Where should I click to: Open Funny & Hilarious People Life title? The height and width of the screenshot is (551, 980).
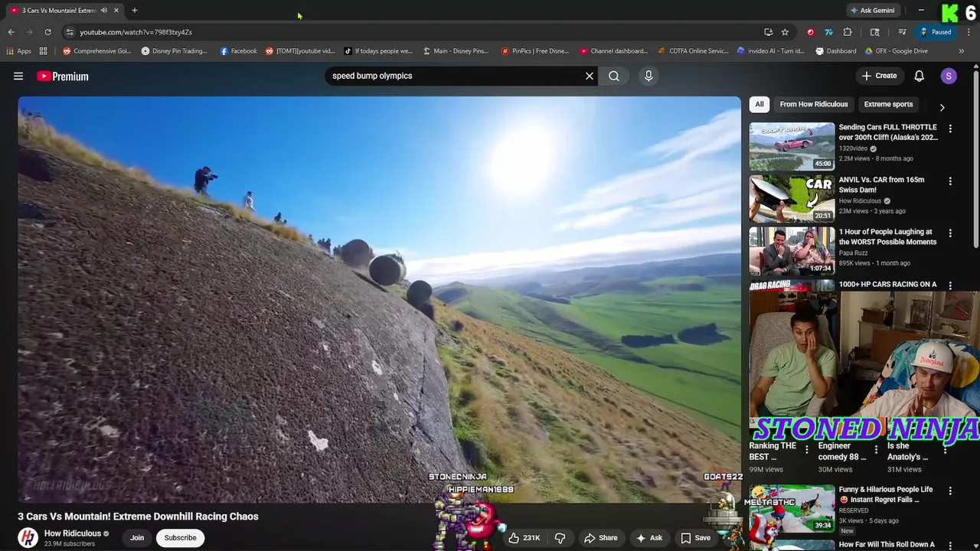(886, 494)
